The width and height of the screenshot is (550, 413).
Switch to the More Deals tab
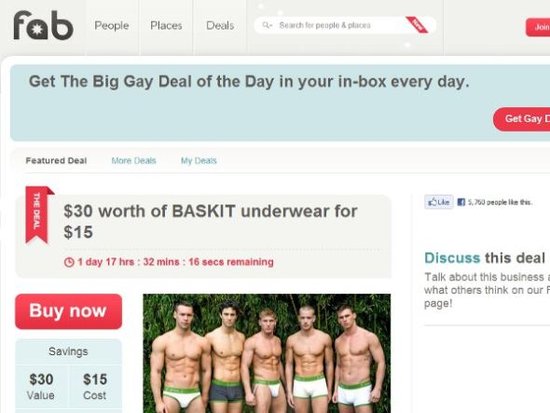click(134, 161)
